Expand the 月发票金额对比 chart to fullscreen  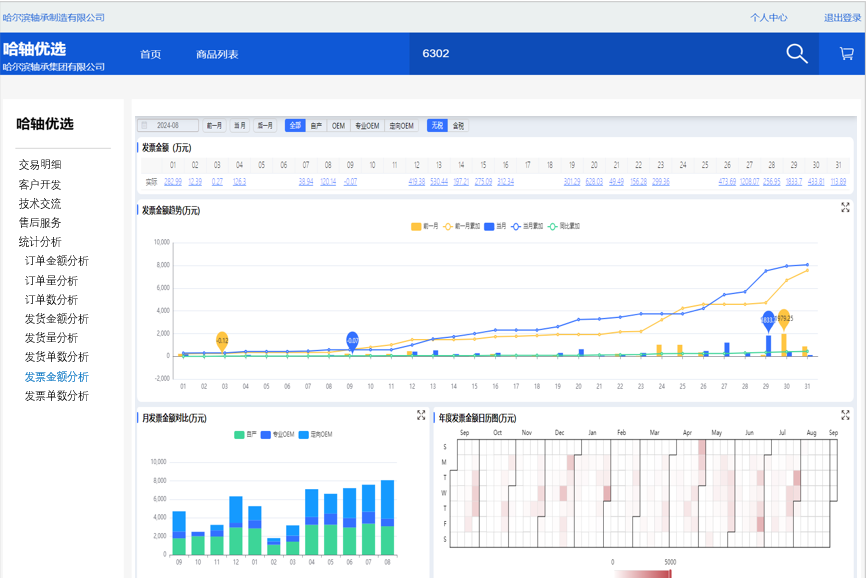point(421,415)
